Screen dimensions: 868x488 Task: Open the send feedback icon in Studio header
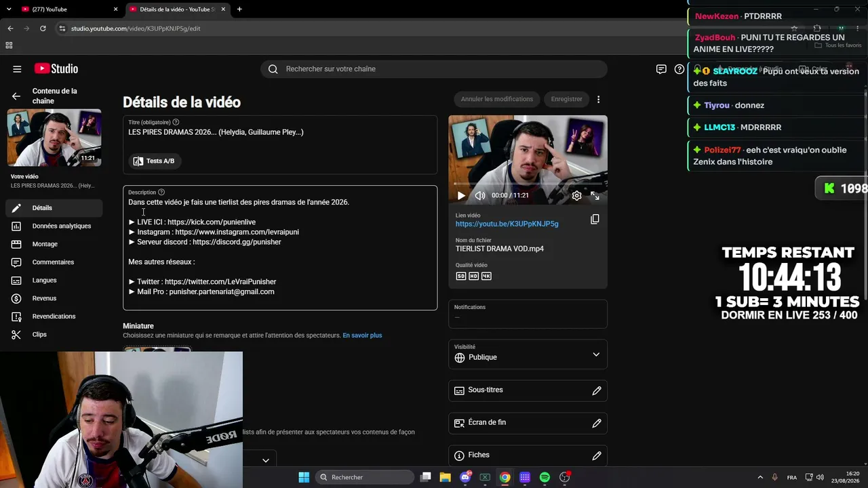click(661, 69)
